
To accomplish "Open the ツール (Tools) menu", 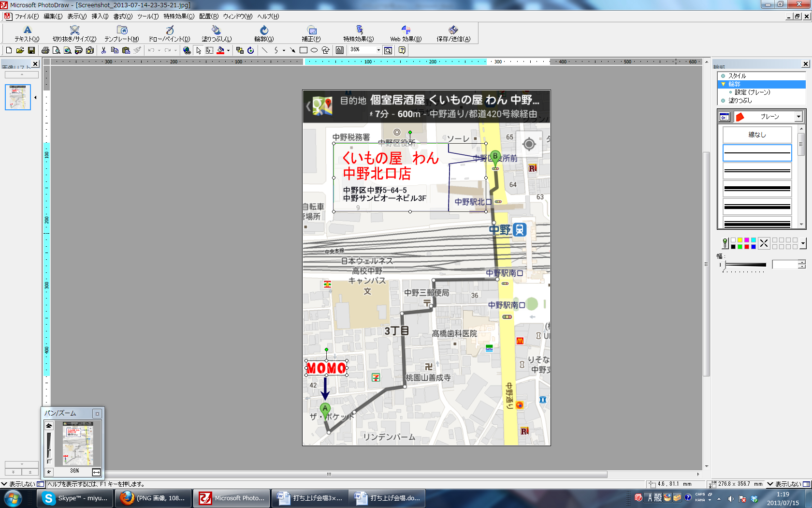I will [148, 16].
